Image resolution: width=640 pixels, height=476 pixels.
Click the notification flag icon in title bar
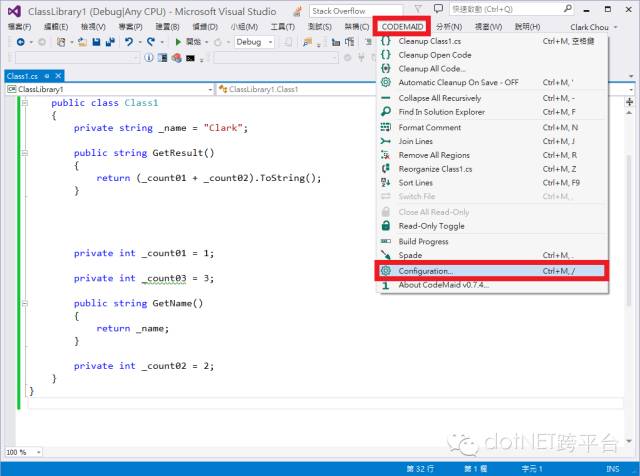(418, 9)
